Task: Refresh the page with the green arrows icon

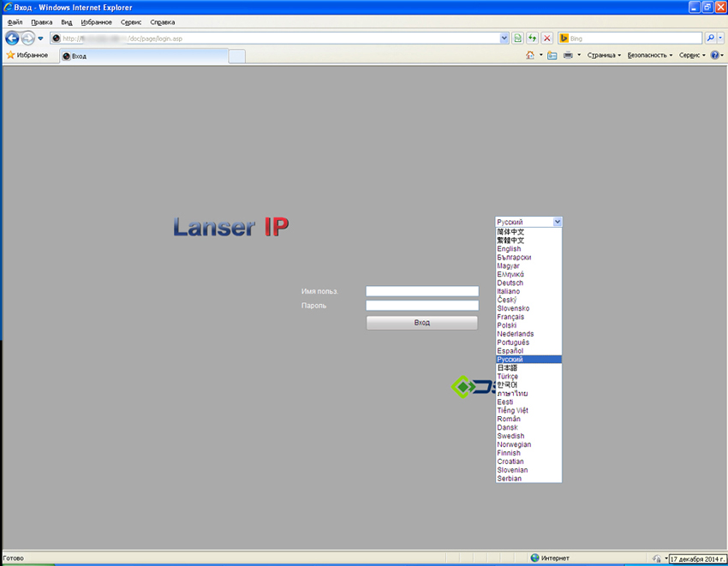Action: (x=532, y=39)
